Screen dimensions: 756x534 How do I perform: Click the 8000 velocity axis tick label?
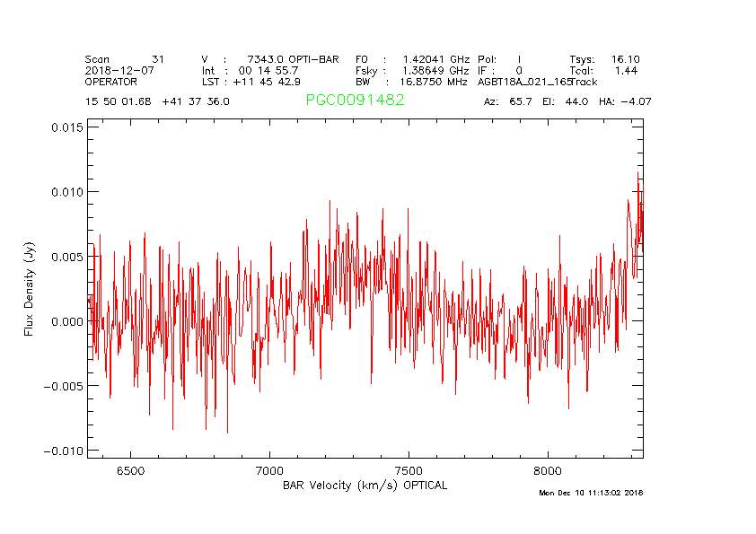pyautogui.click(x=548, y=470)
